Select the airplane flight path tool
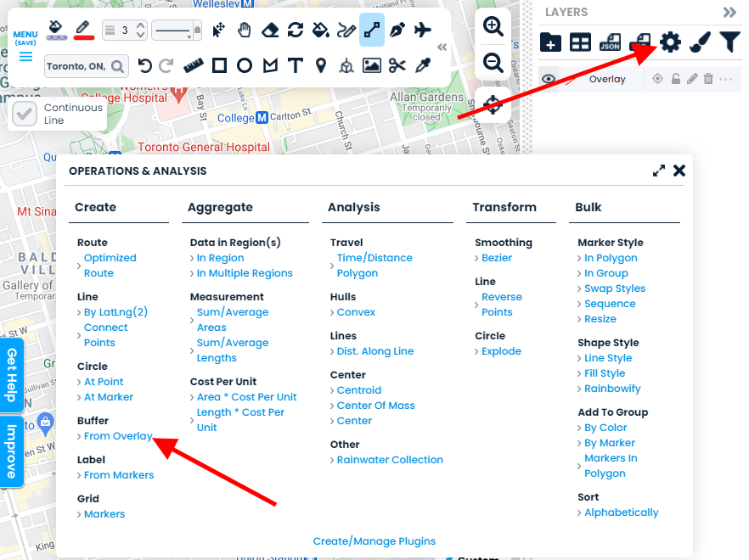The height and width of the screenshot is (560, 749). 422,31
